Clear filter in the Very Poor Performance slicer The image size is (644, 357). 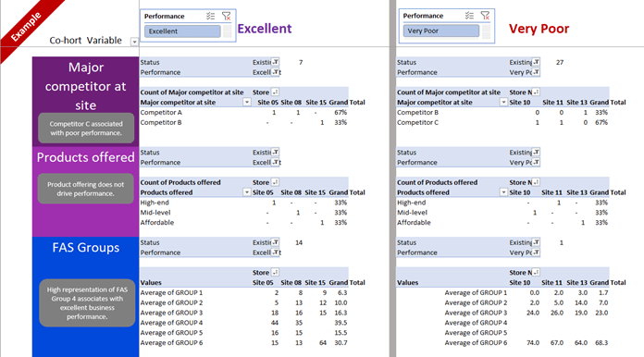pyautogui.click(x=485, y=16)
